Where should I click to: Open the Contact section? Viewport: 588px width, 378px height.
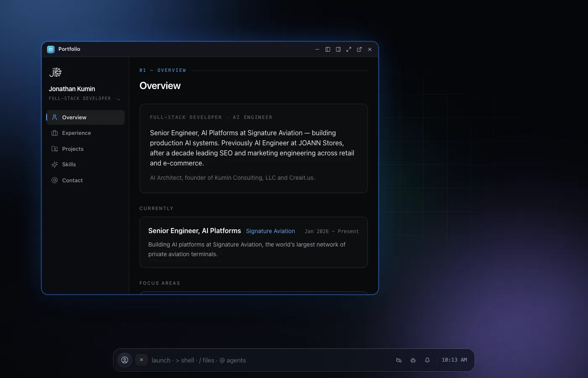[x=85, y=180]
